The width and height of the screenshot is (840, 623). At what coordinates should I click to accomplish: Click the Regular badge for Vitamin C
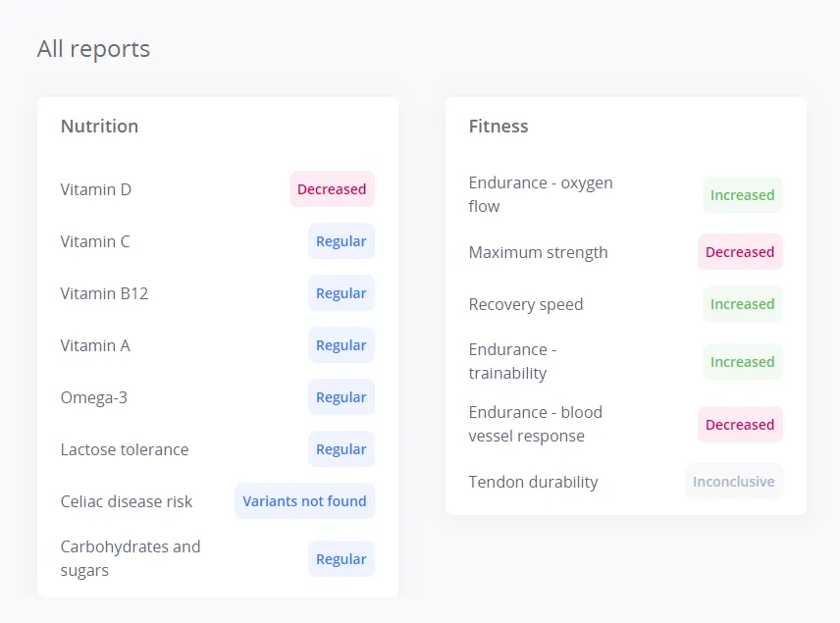point(341,240)
